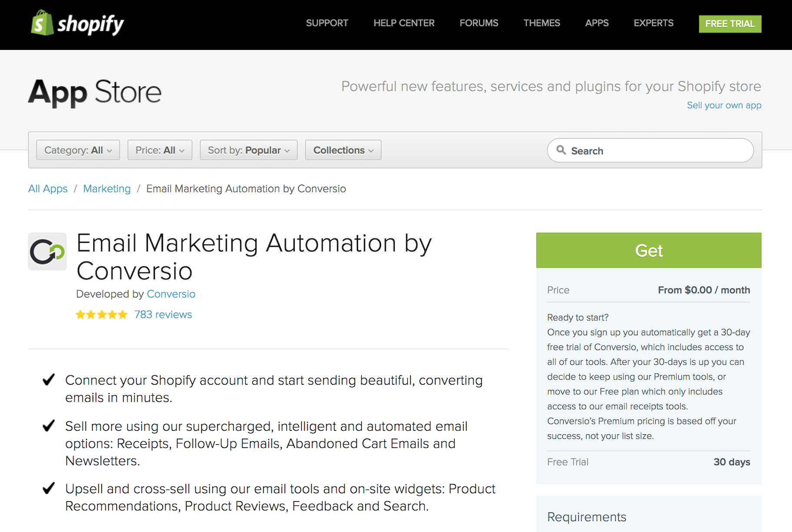Click the Conversio app icon

pyautogui.click(x=47, y=251)
